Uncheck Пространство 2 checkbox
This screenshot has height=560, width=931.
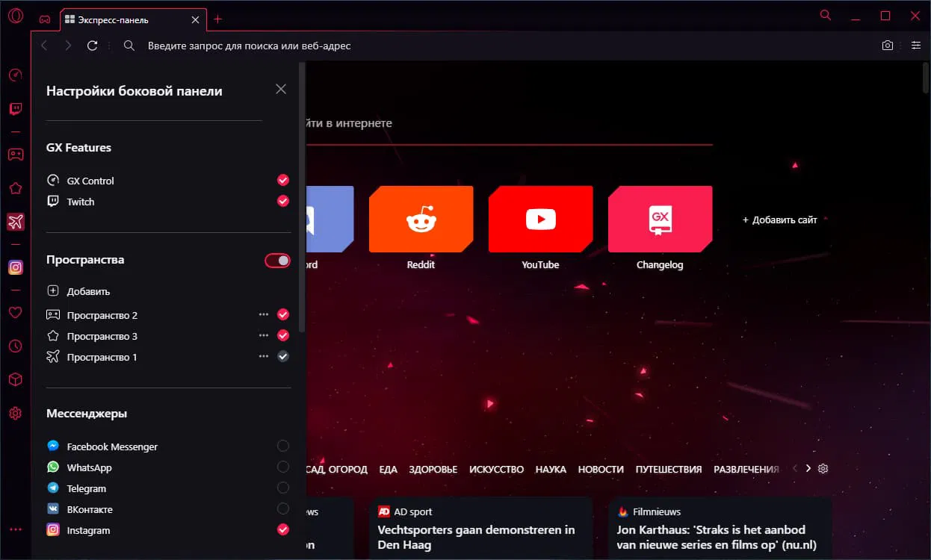(283, 314)
